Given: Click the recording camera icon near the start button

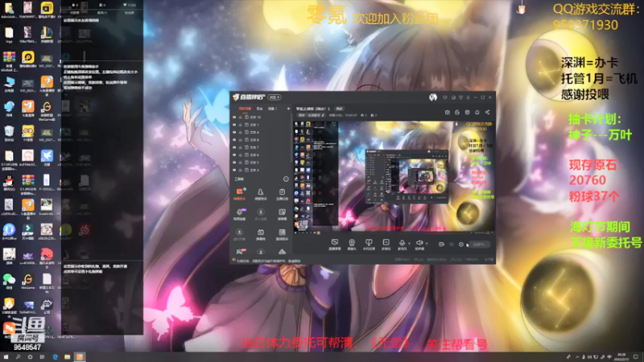Looking at the screenshot, I should 441,245.
